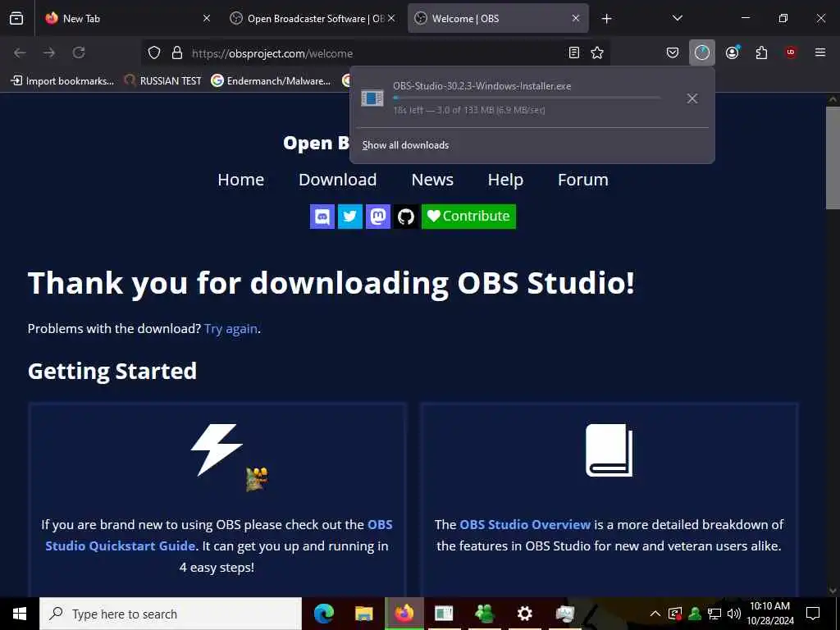Open OBS Mastodon icon link
Screen dimensions: 840x630
(x=378, y=217)
